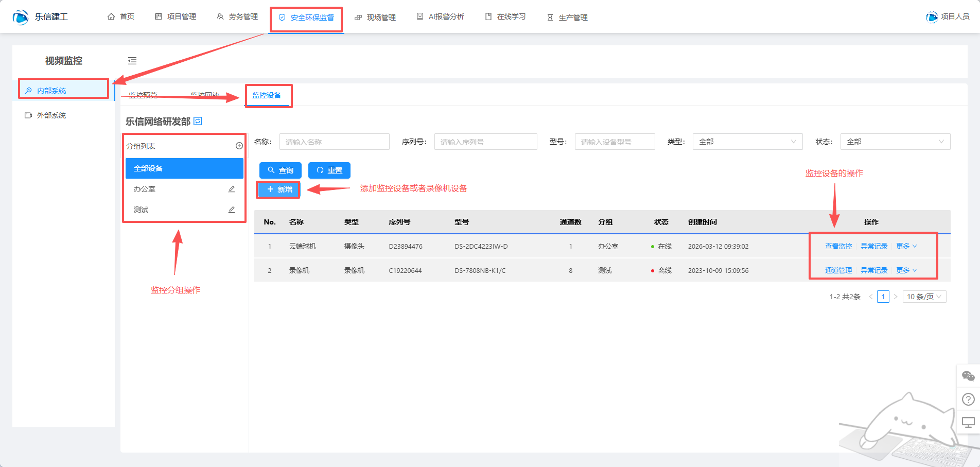Open the WeChat contact floating icon

click(x=968, y=376)
